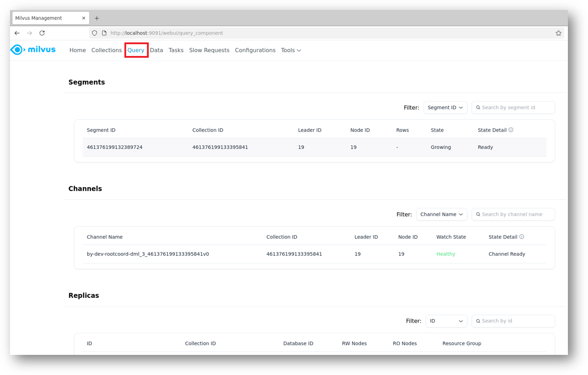Viewport: 588px width, 375px height.
Task: Open the Segment ID filter dropdown
Action: pyautogui.click(x=445, y=108)
